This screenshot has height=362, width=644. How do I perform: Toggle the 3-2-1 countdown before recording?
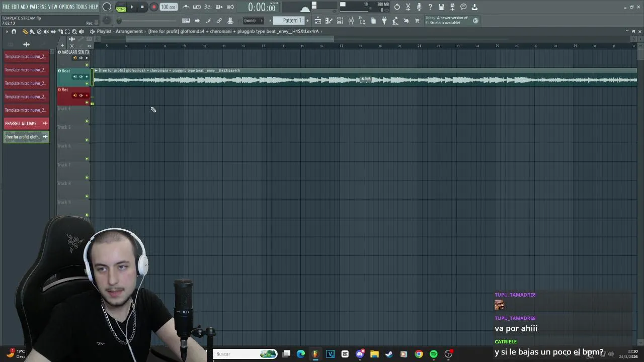point(208,7)
